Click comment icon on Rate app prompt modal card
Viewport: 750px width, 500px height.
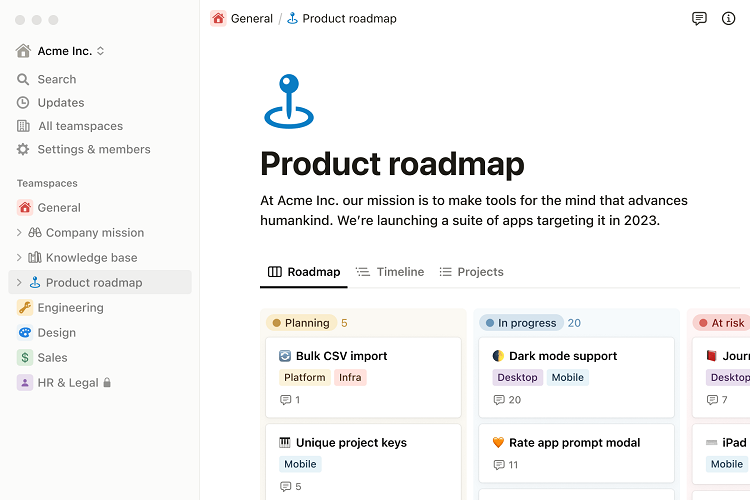(x=499, y=465)
